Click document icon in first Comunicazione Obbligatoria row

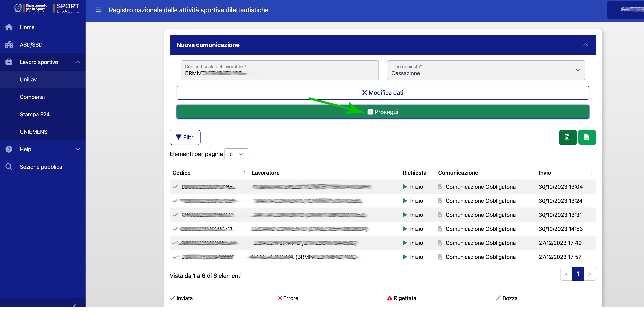pos(440,187)
